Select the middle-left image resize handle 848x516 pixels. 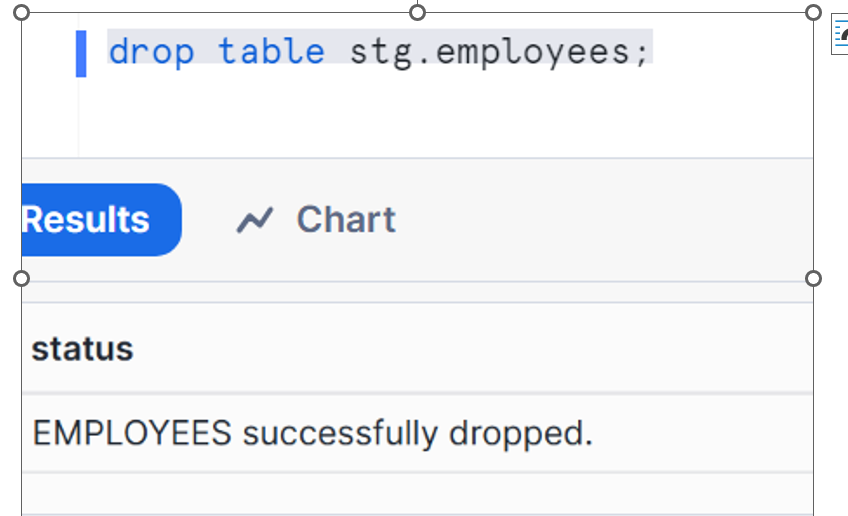tap(22, 278)
